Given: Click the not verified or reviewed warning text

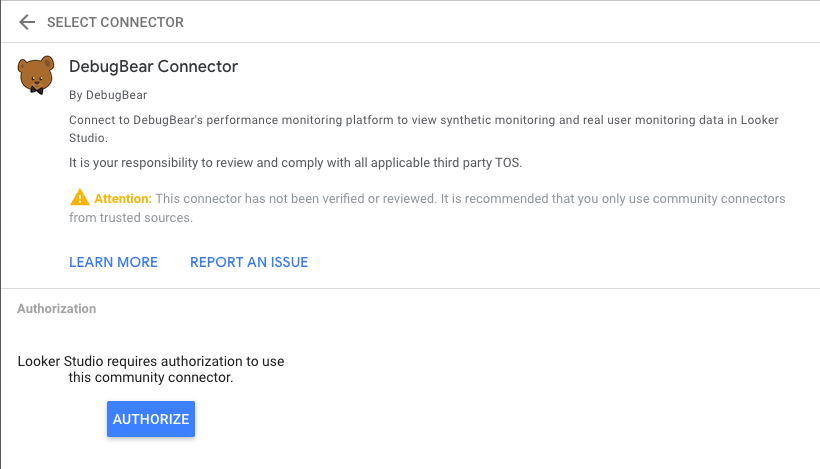Looking at the screenshot, I should (427, 208).
